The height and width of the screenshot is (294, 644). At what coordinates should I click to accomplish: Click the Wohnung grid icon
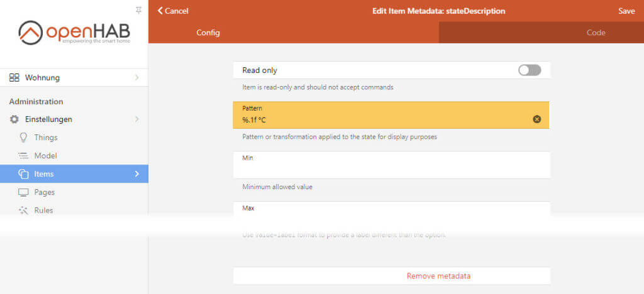(14, 78)
